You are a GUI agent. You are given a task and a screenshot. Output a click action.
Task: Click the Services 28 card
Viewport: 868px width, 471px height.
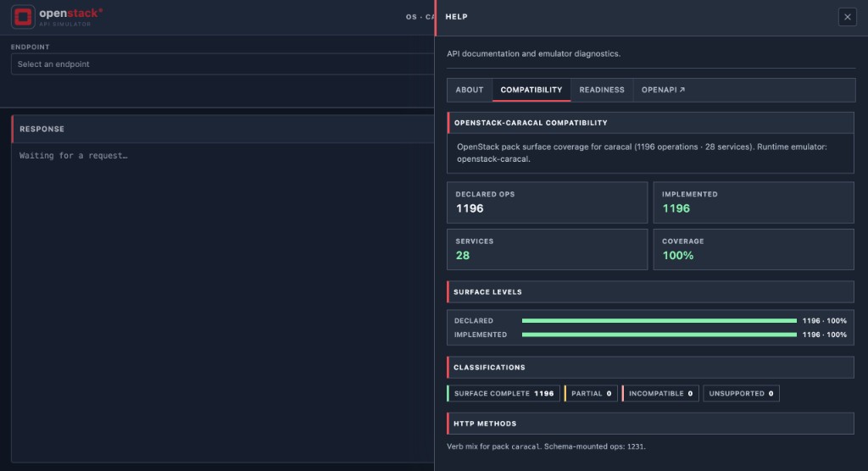click(x=547, y=250)
